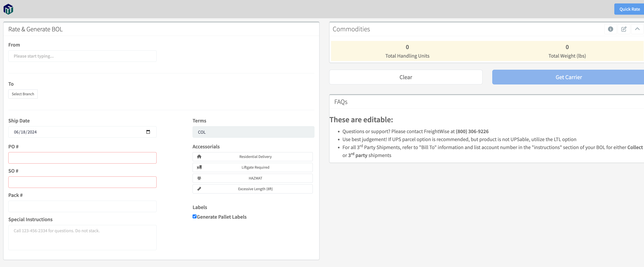The height and width of the screenshot is (267, 644).
Task: Click the biohazard icon for HAZMAT
Action: coord(199,178)
